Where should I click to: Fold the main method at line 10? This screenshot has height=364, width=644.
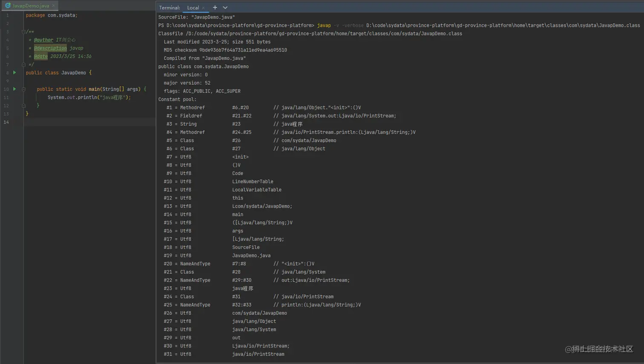(x=23, y=89)
